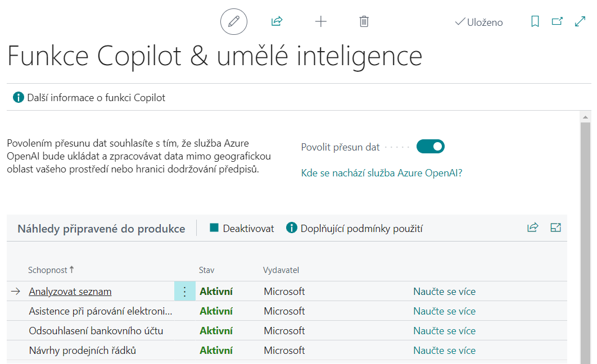Viewport: 597px width, 364px height.
Task: Open the Analyzovat seznam capability link
Action: tap(70, 292)
